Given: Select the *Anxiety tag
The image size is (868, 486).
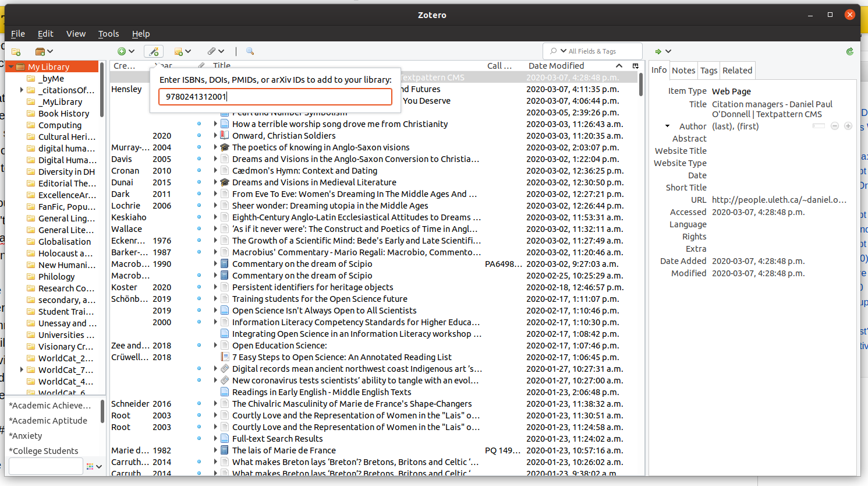Looking at the screenshot, I should [x=26, y=436].
